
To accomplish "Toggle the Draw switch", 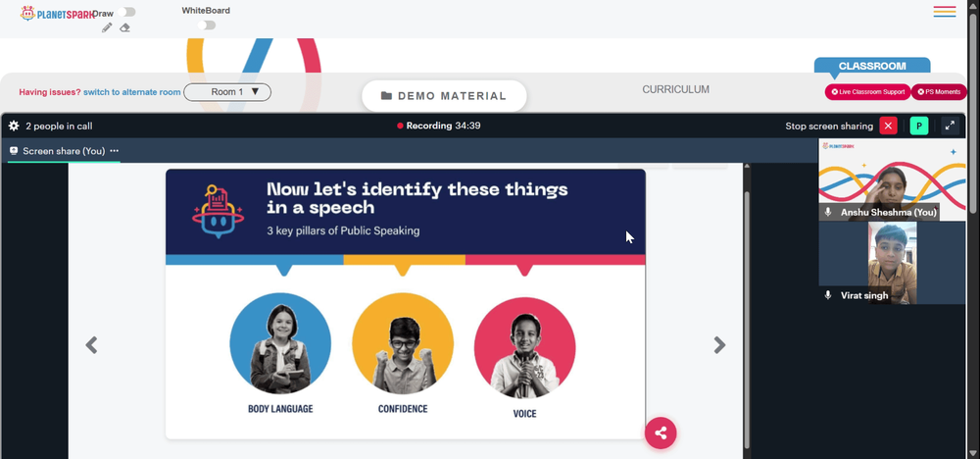I will point(126,12).
